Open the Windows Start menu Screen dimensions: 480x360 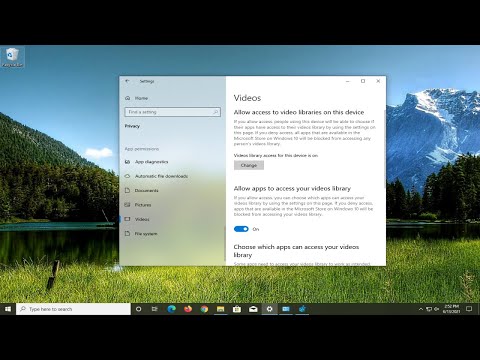click(8, 309)
